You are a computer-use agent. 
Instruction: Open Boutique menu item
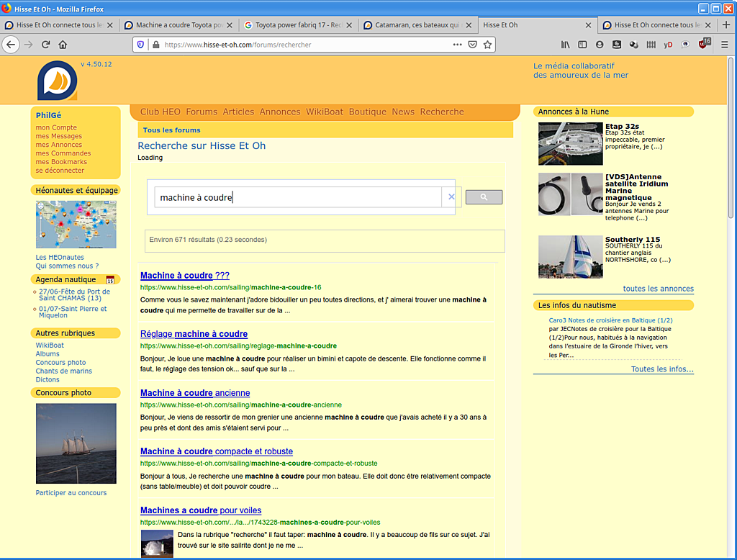pyautogui.click(x=368, y=112)
